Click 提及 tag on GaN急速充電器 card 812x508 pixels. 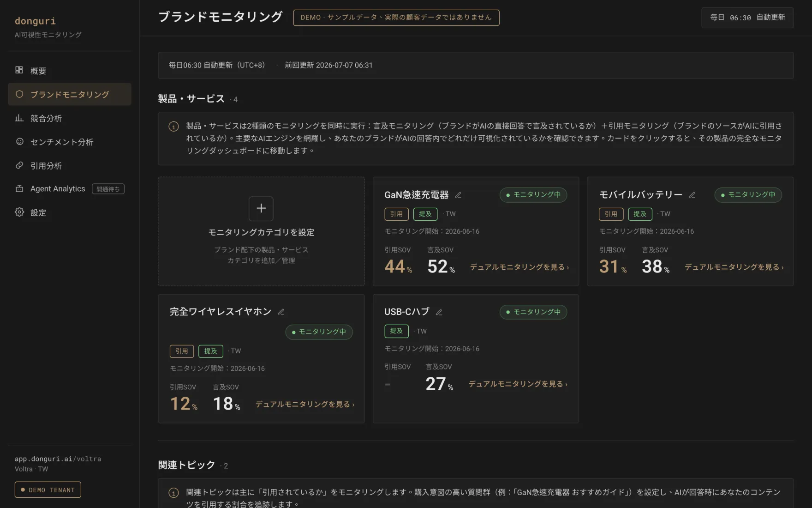click(425, 214)
